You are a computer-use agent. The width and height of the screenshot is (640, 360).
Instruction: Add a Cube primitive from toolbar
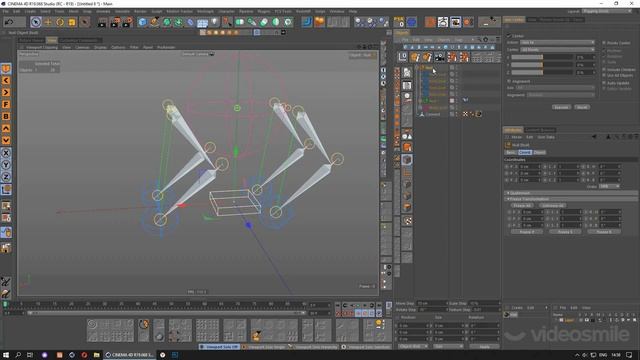click(142, 22)
